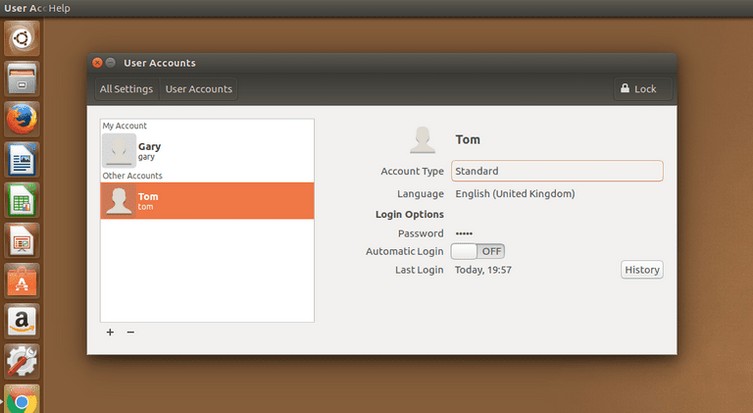This screenshot has height=413, width=753.
Task: Minimize the User Accounts window
Action: point(110,63)
